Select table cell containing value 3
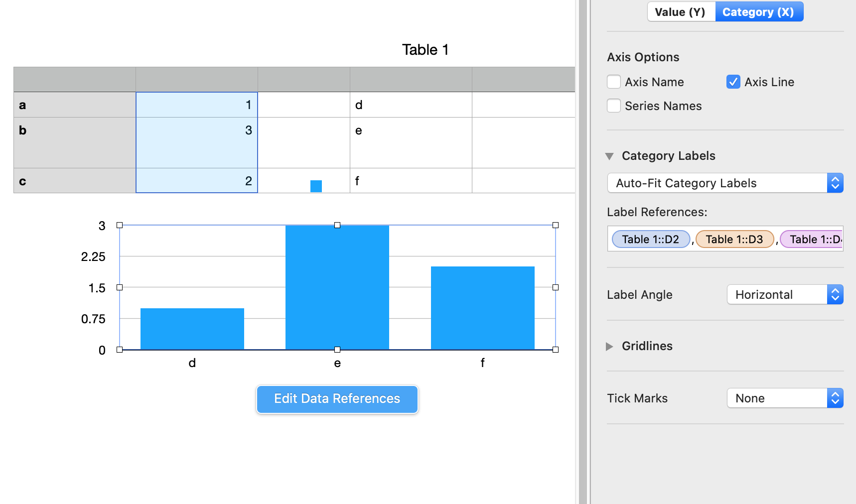Image resolution: width=856 pixels, height=504 pixels. point(197,142)
